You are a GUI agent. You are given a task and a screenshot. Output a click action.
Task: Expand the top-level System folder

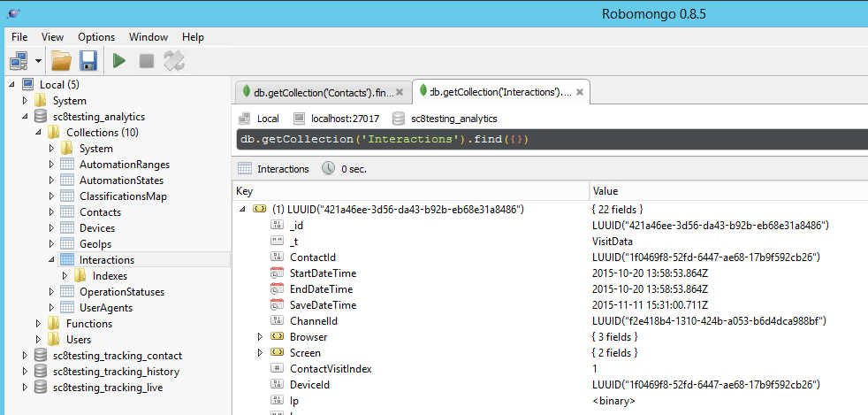(25, 101)
